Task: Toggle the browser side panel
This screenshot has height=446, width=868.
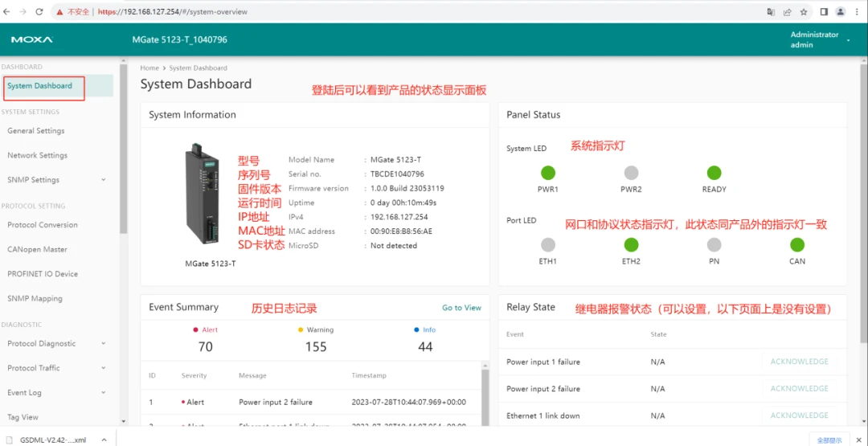Action: [x=824, y=11]
